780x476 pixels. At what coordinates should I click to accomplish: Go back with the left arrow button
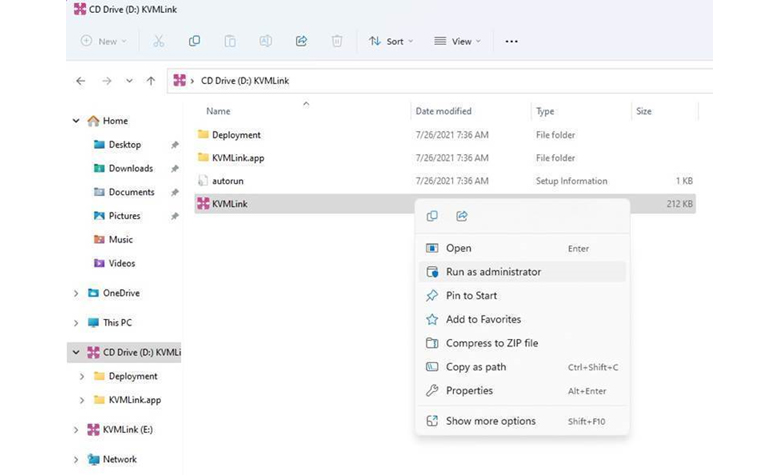click(x=81, y=81)
